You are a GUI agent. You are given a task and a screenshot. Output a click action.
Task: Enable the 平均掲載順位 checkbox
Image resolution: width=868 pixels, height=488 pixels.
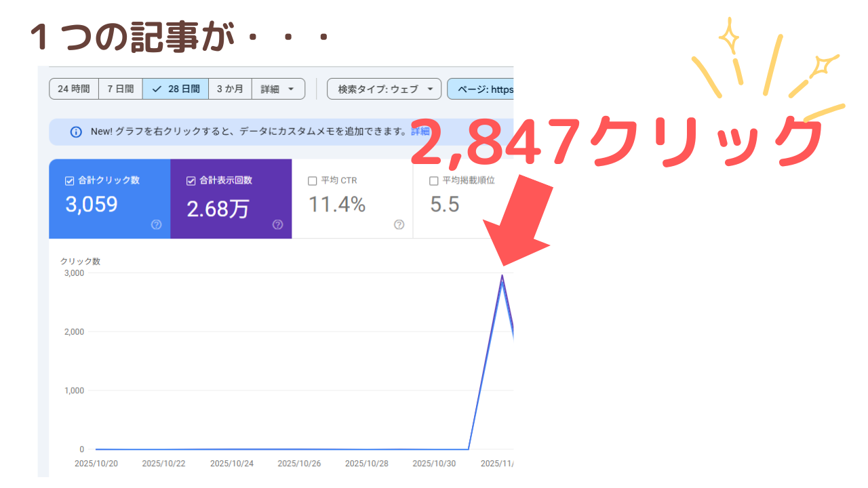point(434,181)
